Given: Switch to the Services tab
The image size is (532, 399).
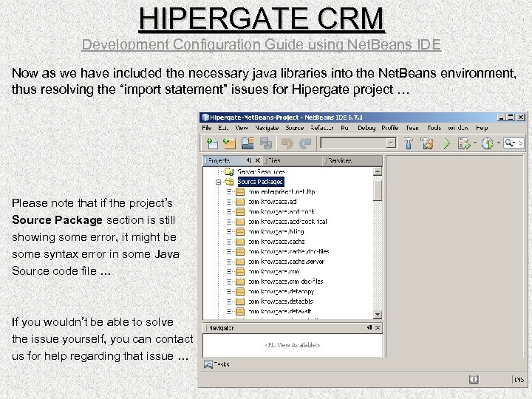Looking at the screenshot, I should coord(340,160).
